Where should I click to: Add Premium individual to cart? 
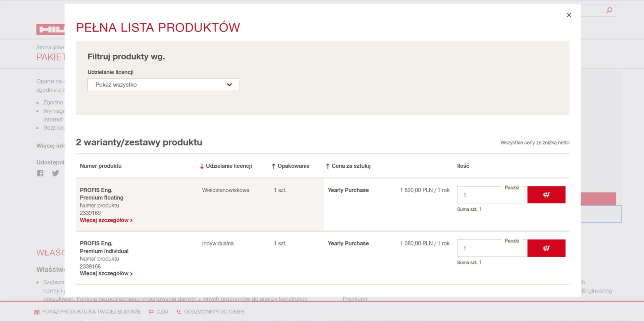point(546,248)
